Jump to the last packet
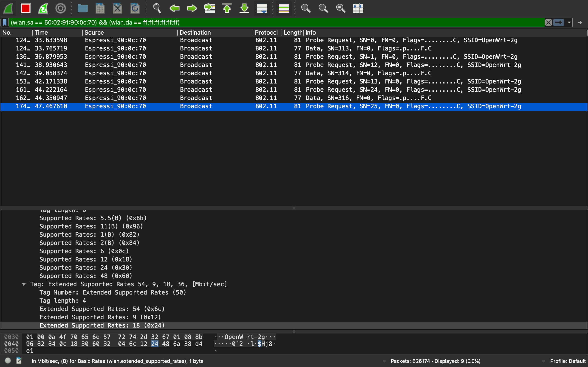 [244, 8]
